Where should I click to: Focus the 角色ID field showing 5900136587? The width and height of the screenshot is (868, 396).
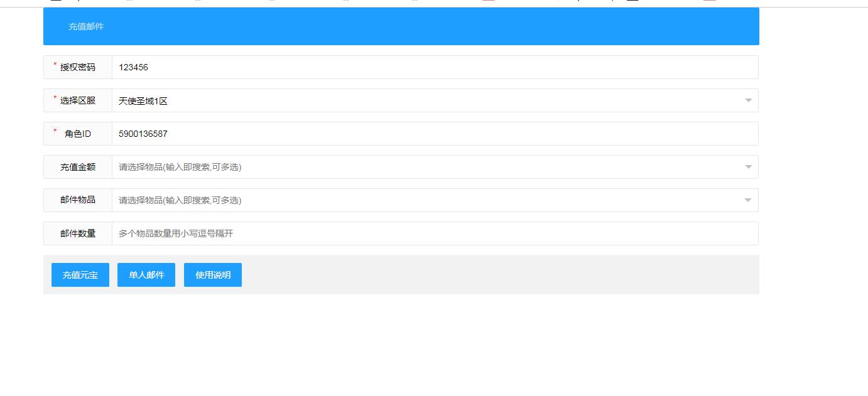435,134
